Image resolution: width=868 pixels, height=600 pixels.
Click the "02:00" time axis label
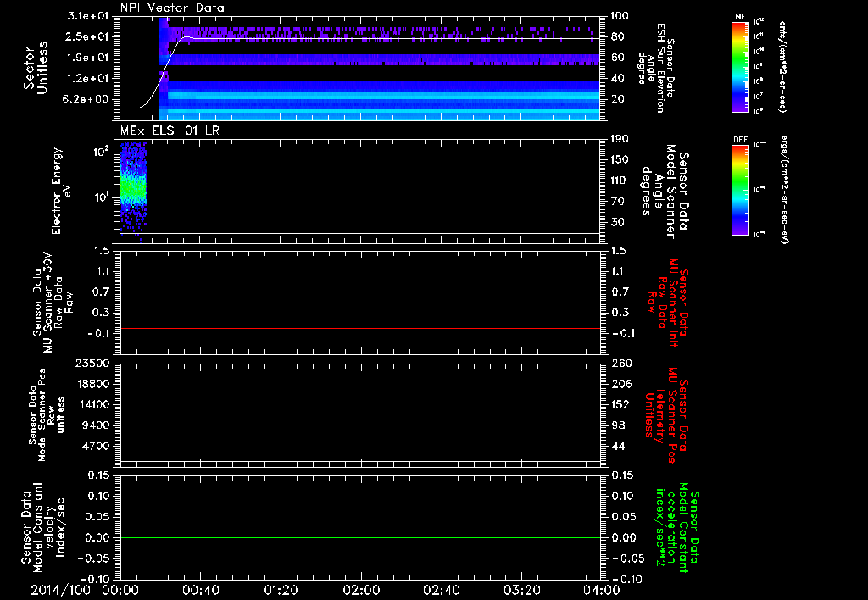361,590
